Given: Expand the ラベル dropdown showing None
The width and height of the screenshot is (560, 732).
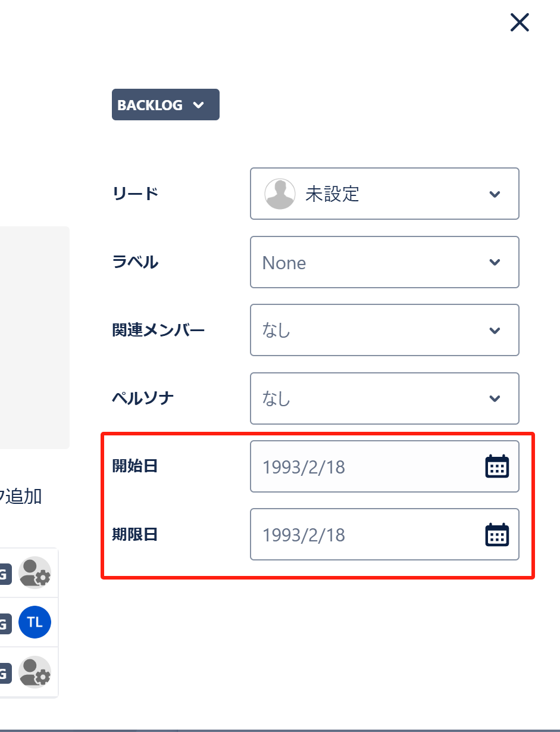Looking at the screenshot, I should [x=384, y=262].
